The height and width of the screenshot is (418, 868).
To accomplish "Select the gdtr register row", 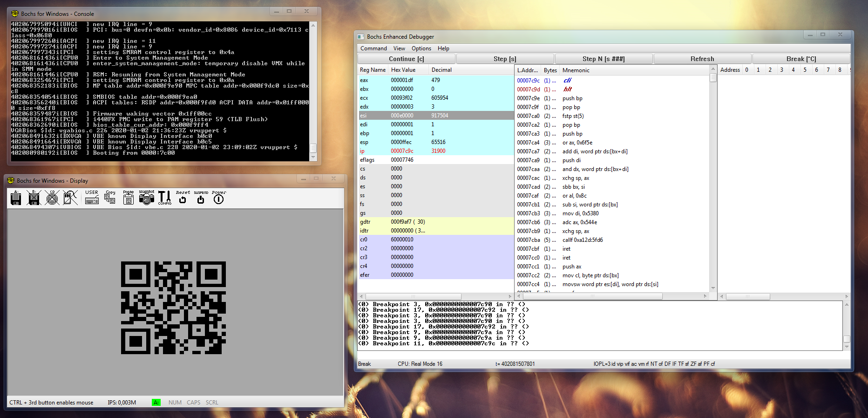I will 435,222.
